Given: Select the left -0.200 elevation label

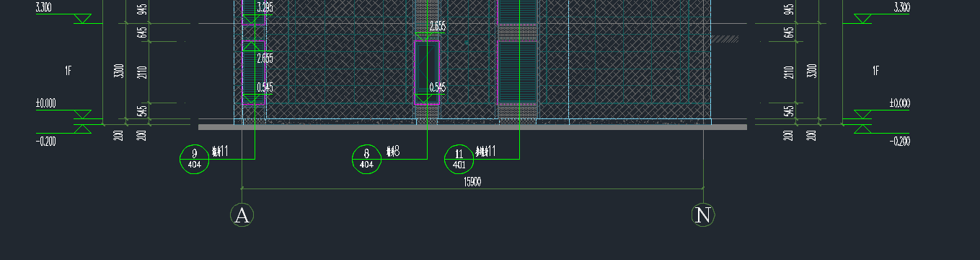Looking at the screenshot, I should (x=46, y=141).
